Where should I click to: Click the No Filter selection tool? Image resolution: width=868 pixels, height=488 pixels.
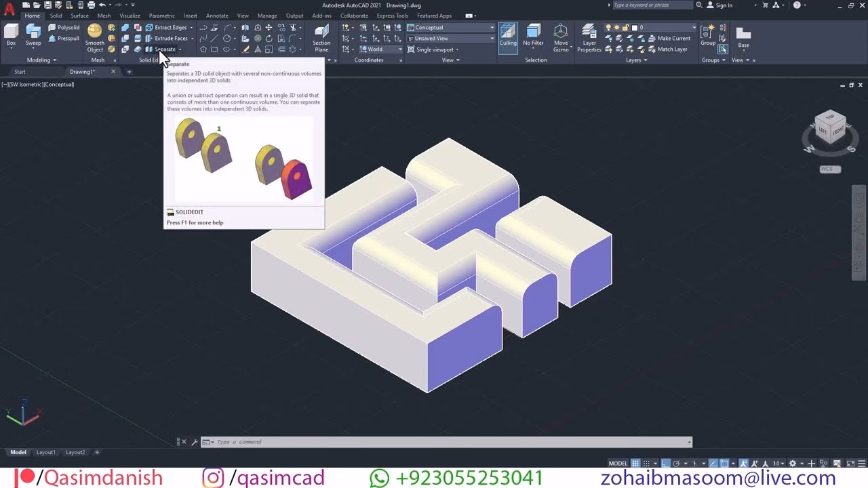533,35
